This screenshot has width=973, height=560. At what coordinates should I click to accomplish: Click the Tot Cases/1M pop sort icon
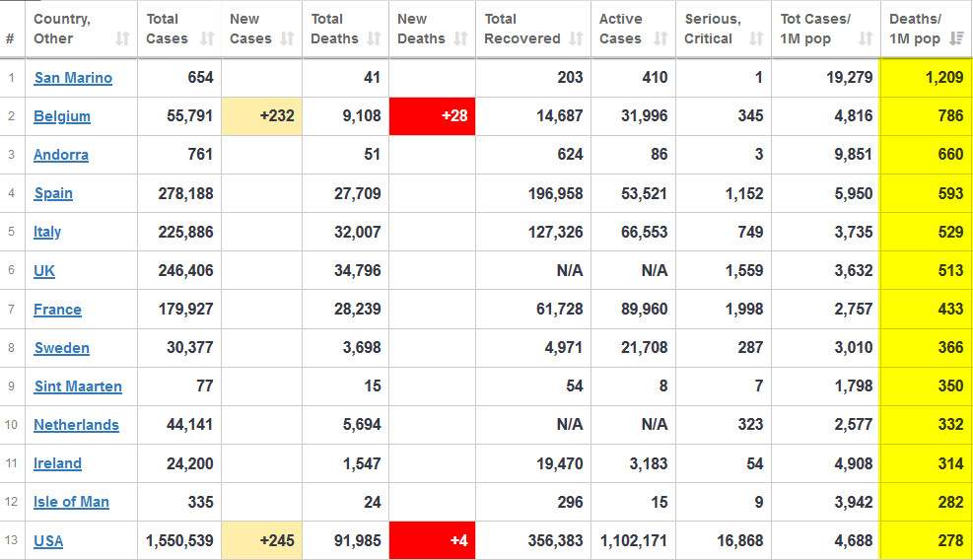(865, 39)
